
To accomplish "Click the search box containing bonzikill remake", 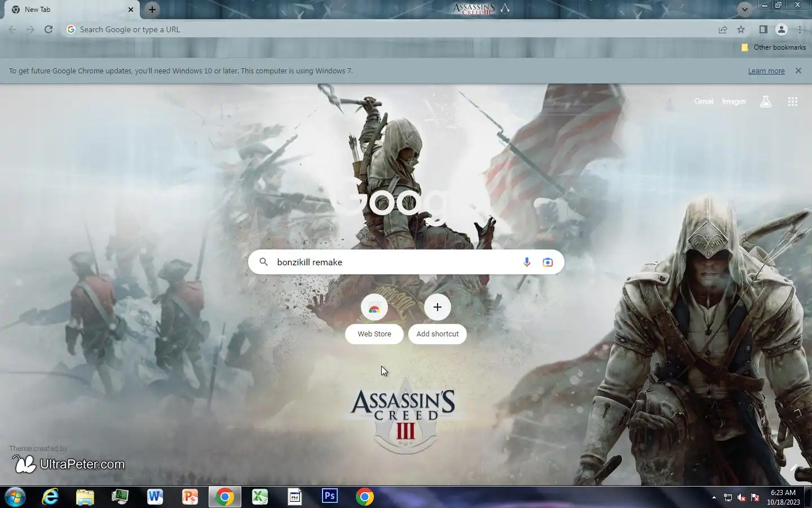I will tap(406, 262).
